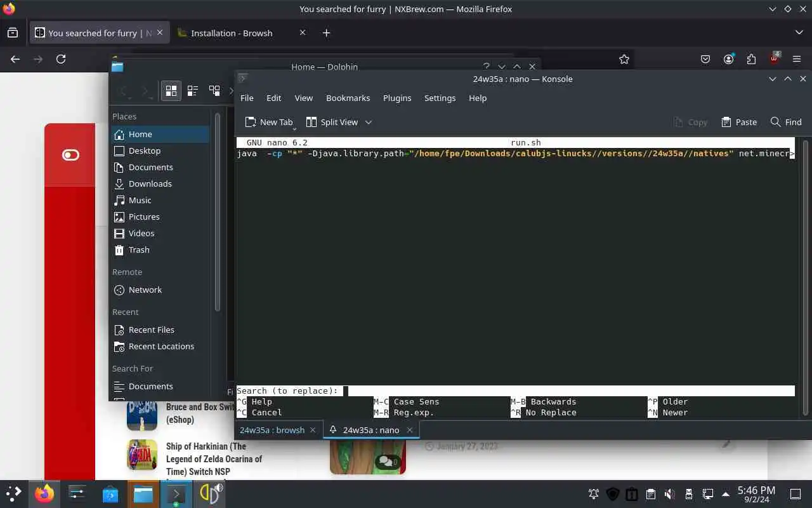Open the KDE application launcher

(13, 493)
